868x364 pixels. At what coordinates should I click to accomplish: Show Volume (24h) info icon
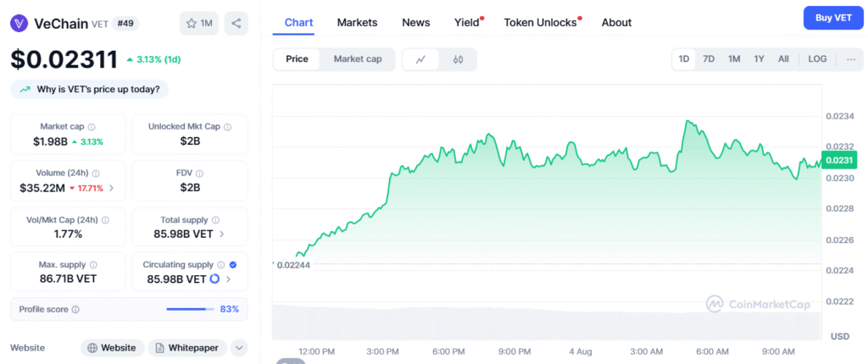(96, 174)
